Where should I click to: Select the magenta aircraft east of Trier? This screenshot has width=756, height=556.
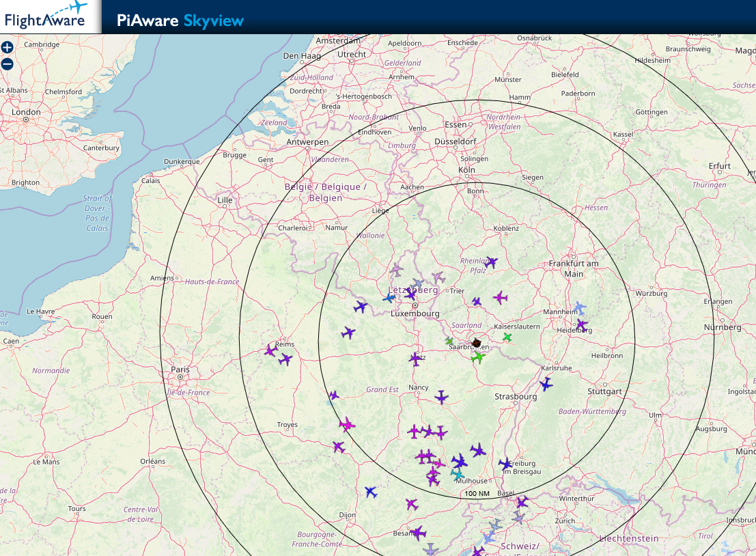(501, 298)
